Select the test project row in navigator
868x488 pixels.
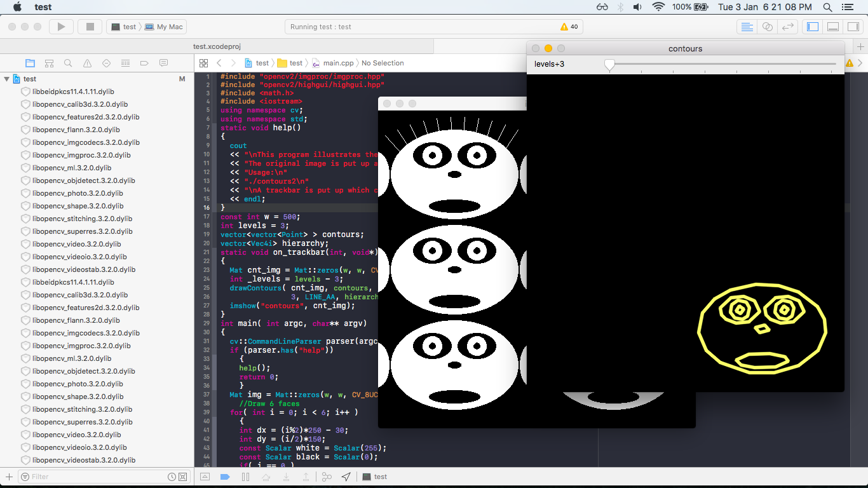click(x=97, y=79)
